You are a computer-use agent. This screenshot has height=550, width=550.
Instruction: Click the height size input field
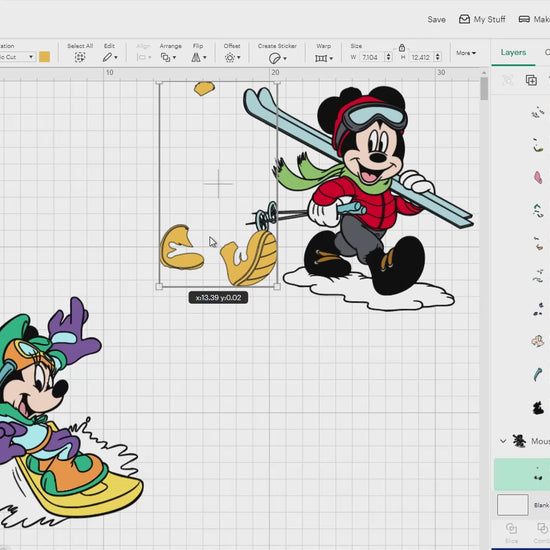coord(421,57)
